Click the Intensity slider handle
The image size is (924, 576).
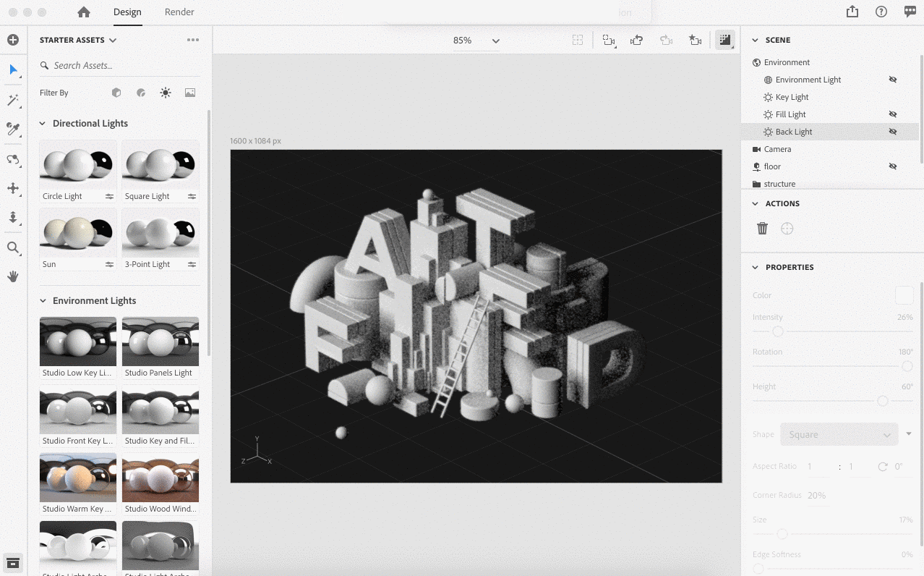pyautogui.click(x=778, y=331)
